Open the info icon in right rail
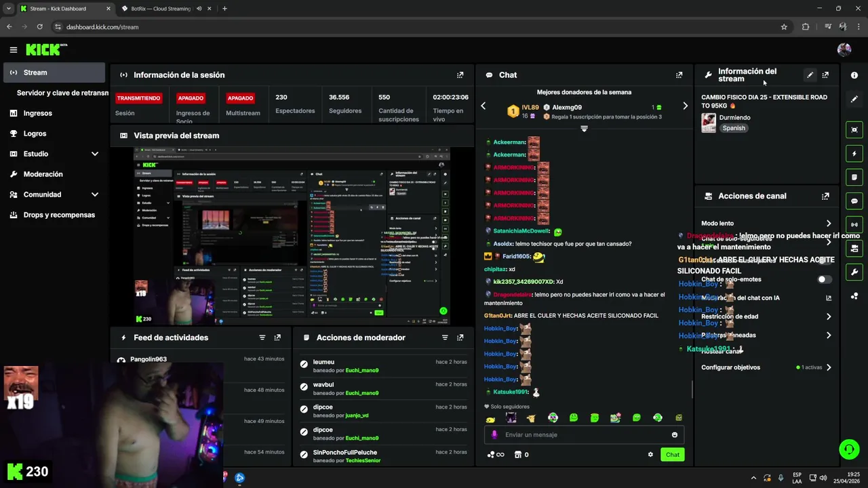The height and width of the screenshot is (488, 868). point(854,75)
